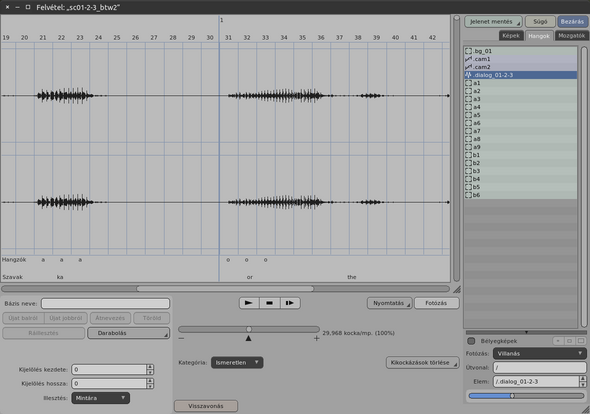Decrease the Kijelölés hossza value with the down arrow
Image resolution: width=590 pixels, height=414 pixels.
[x=150, y=386]
